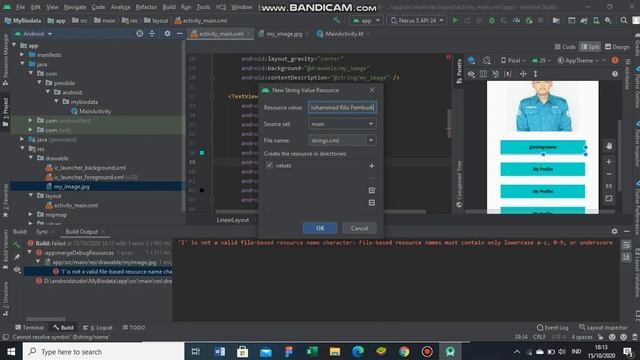Click the Run app green play icon
Image resolution: width=640 pixels, height=360 pixels.
(455, 20)
